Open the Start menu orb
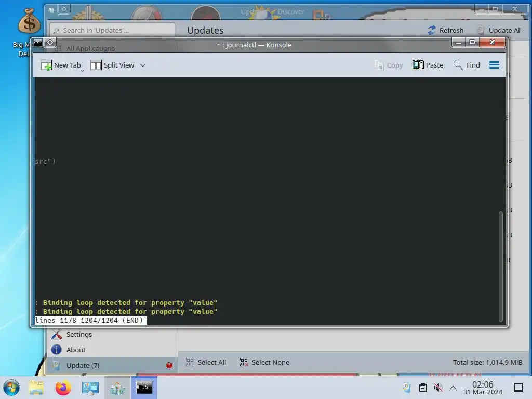This screenshot has width=532, height=399. tap(11, 388)
